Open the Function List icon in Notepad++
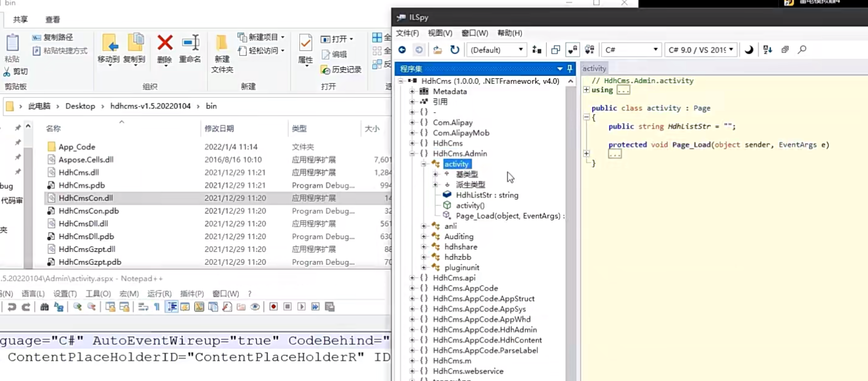This screenshot has height=381, width=868. [227, 307]
